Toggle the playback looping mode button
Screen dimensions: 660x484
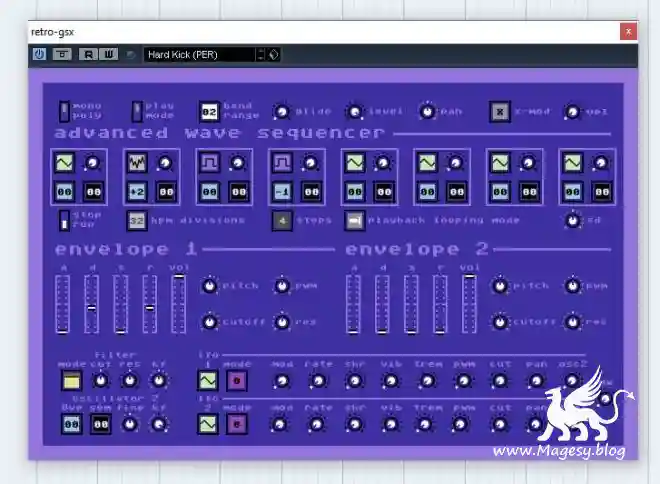point(355,221)
